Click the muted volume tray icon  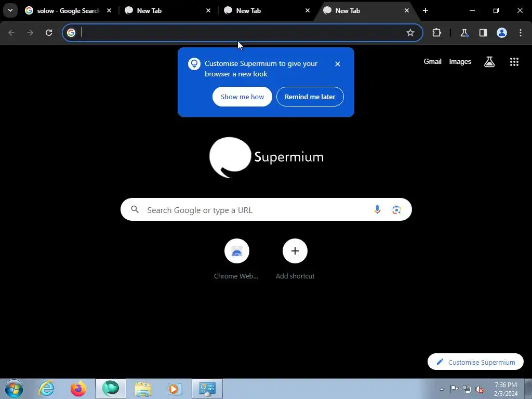point(480,389)
